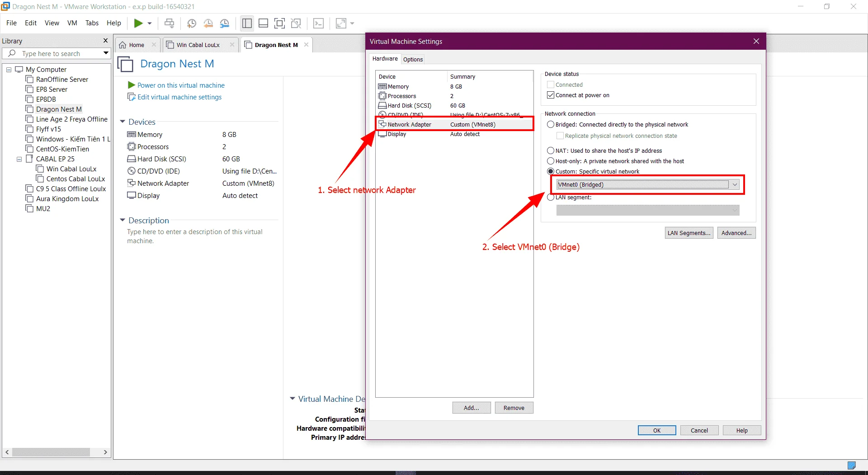868x475 pixels.
Task: Click the green Power On toolbar icon
Action: tap(138, 23)
